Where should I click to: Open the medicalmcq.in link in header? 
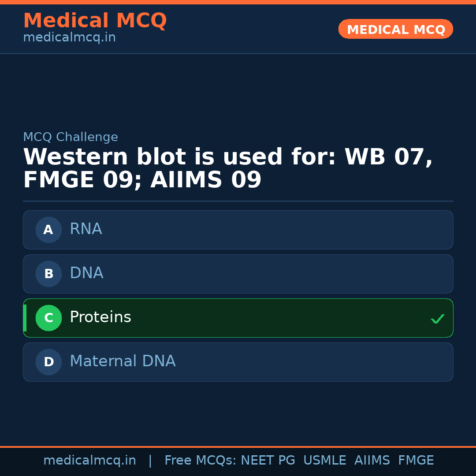69,38
